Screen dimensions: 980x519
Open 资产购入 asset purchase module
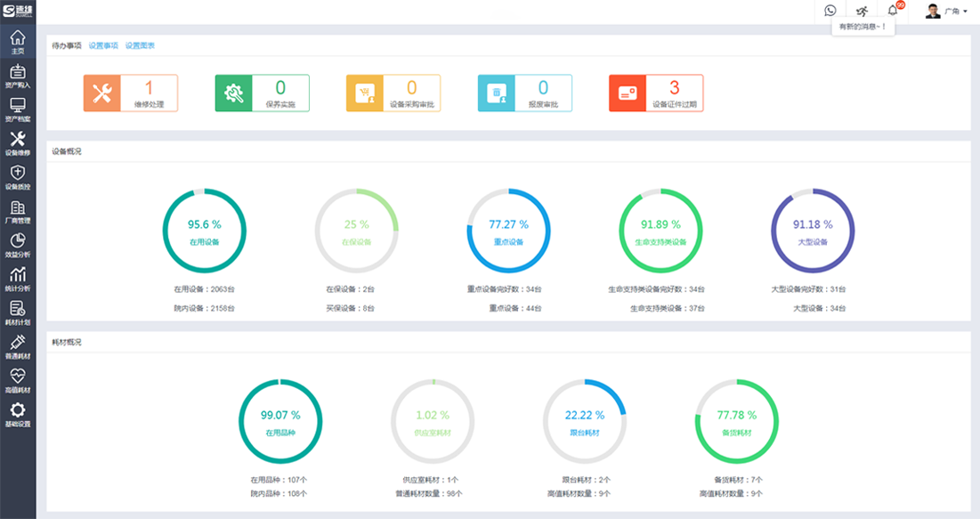click(x=18, y=76)
